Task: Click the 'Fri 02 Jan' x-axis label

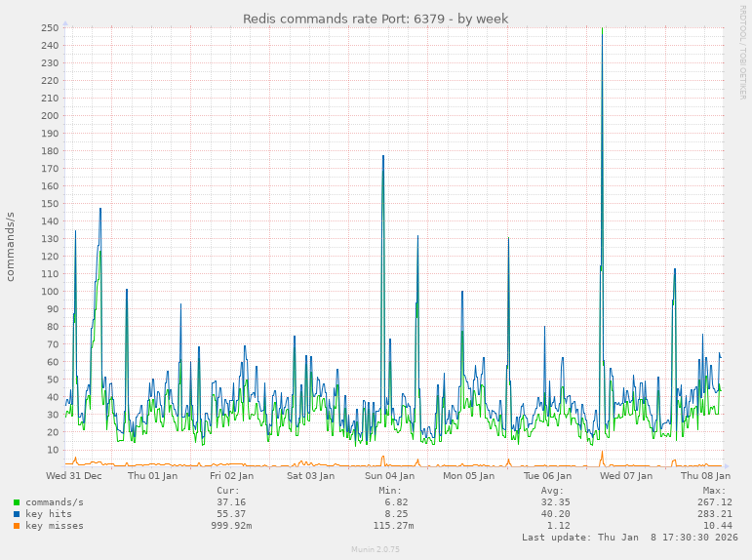Action: pos(231,476)
